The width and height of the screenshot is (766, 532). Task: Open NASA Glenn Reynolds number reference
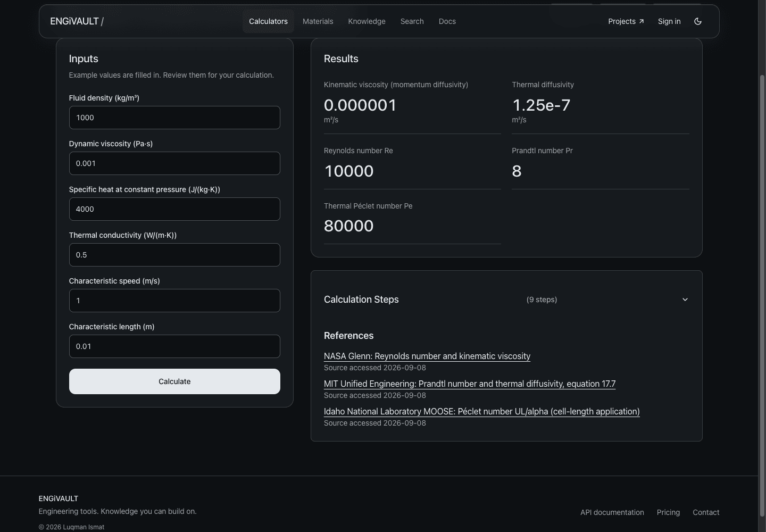427,356
